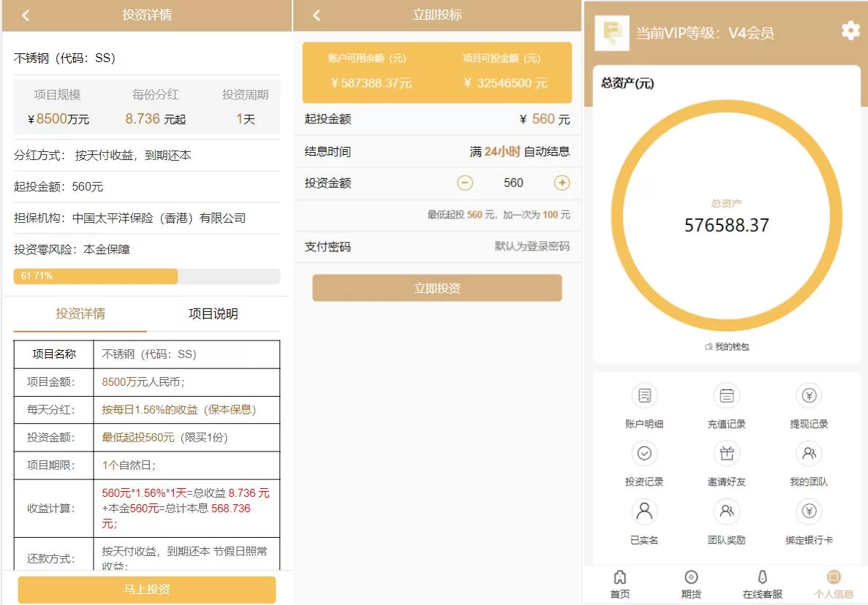Screen dimensions: 868x605
Task: Go back from 立即投标 page
Action: point(317,15)
